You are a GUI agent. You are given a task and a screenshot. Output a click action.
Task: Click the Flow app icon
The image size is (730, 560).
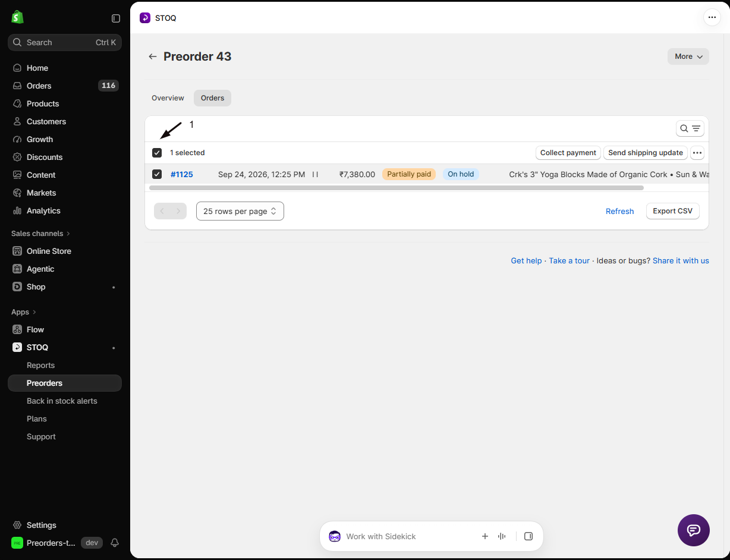pos(17,329)
